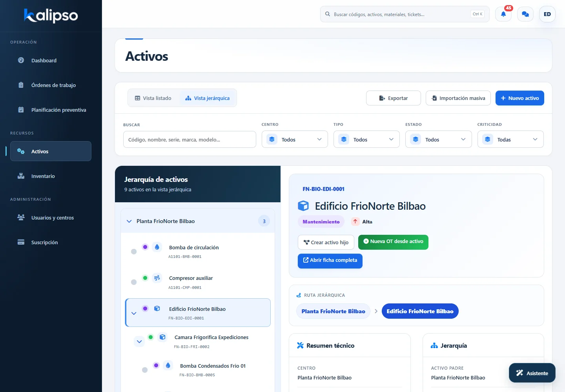This screenshot has width=565, height=392.
Task: Click the Nuevo activo button
Action: coord(520,98)
